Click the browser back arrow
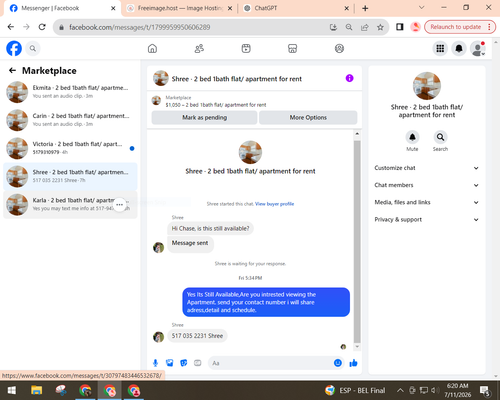Screen dimensions: 500x400 tap(11, 27)
